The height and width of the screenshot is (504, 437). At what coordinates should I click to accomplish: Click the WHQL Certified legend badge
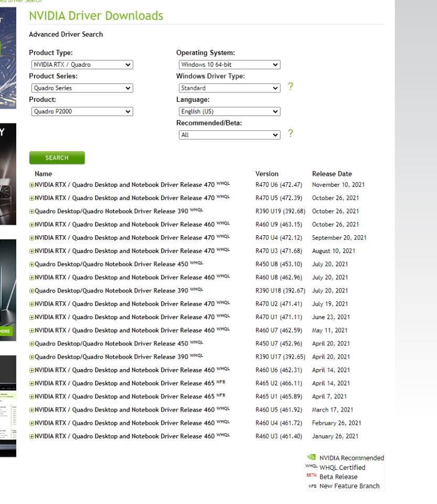click(x=311, y=466)
